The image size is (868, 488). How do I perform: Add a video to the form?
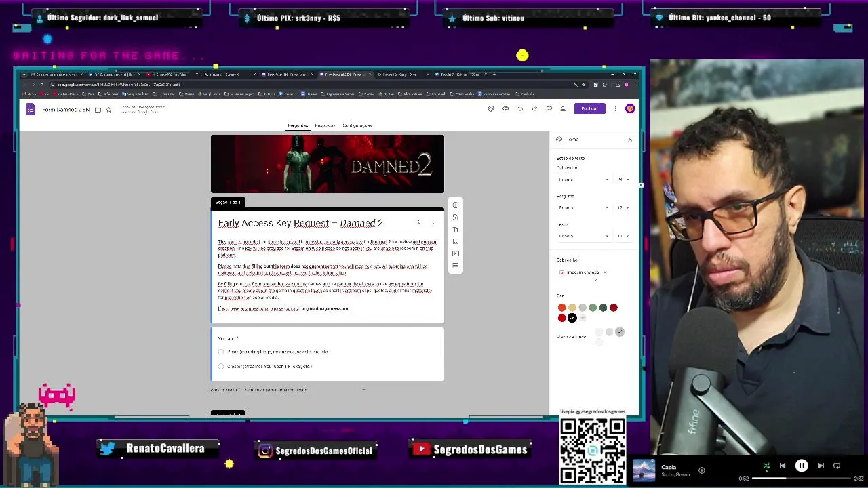(456, 253)
